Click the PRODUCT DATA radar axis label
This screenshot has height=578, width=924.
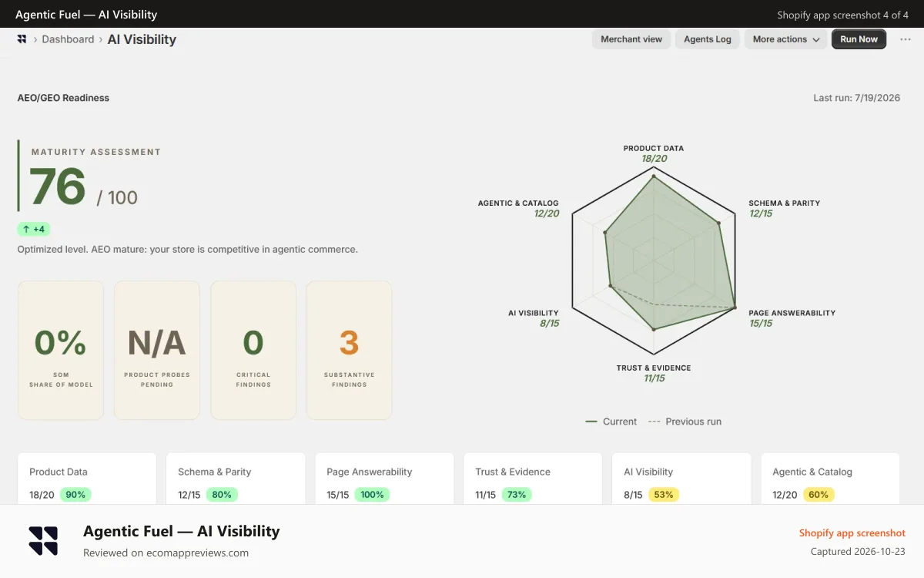[x=654, y=148]
